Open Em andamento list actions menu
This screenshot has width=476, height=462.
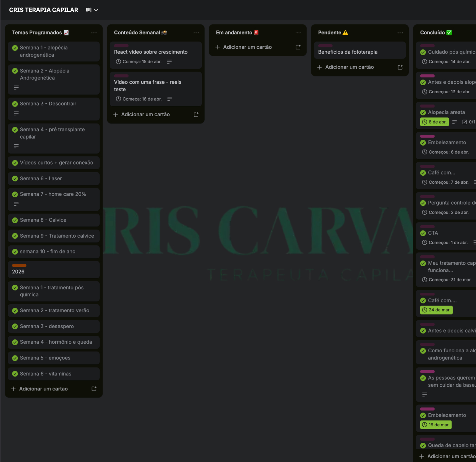298,33
